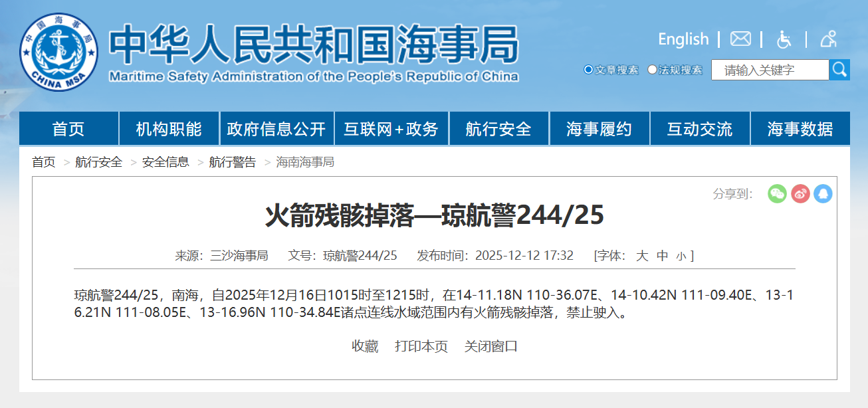Viewport: 868px width, 408px height.
Task: Focus the keyword search input field
Action: (770, 70)
